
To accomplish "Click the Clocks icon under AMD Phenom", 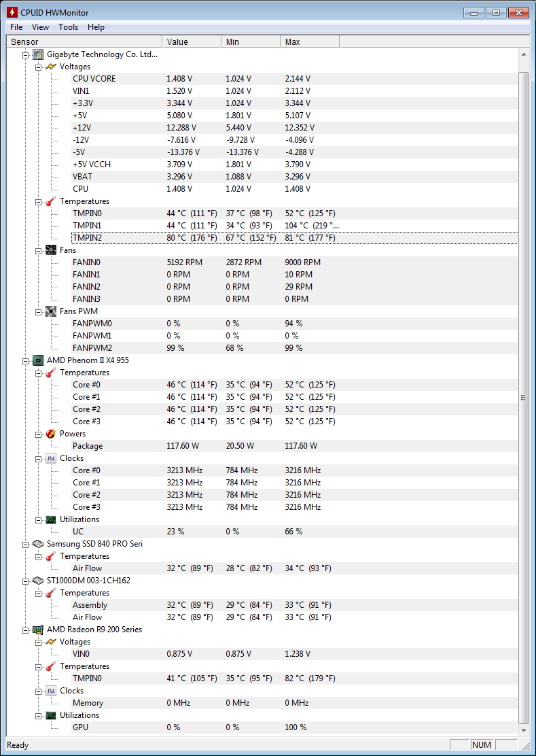I will tap(51, 458).
